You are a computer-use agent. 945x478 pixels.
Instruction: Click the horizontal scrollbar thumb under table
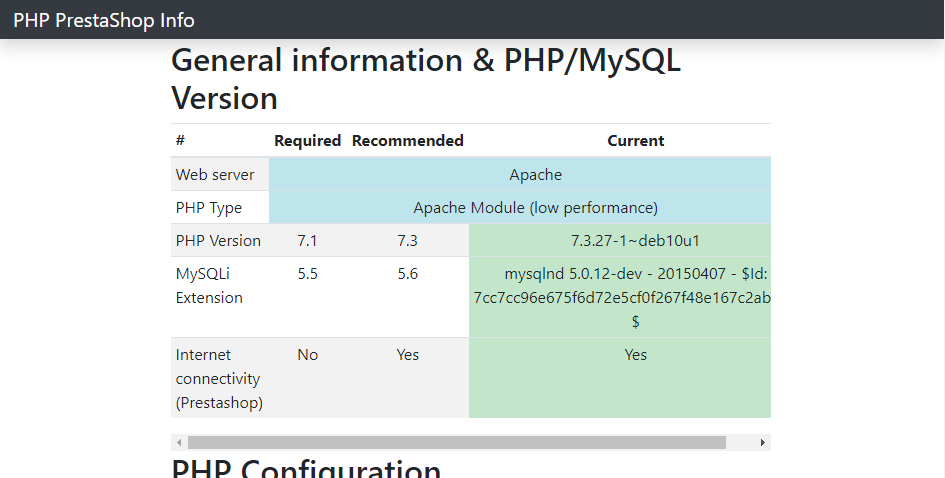pyautogui.click(x=457, y=442)
